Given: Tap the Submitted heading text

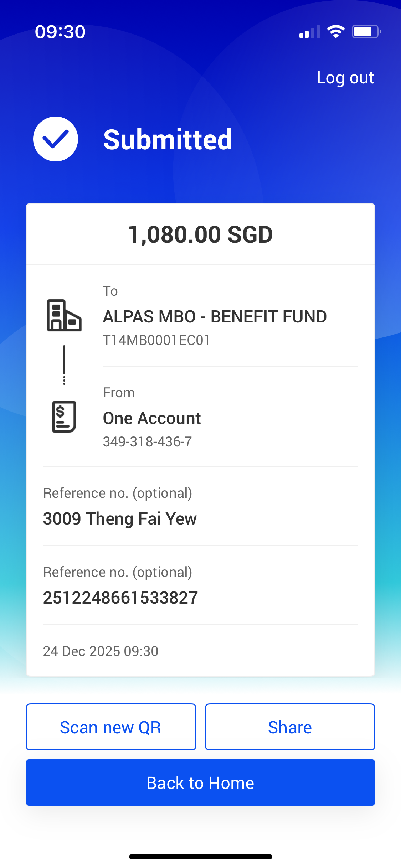Looking at the screenshot, I should (168, 139).
